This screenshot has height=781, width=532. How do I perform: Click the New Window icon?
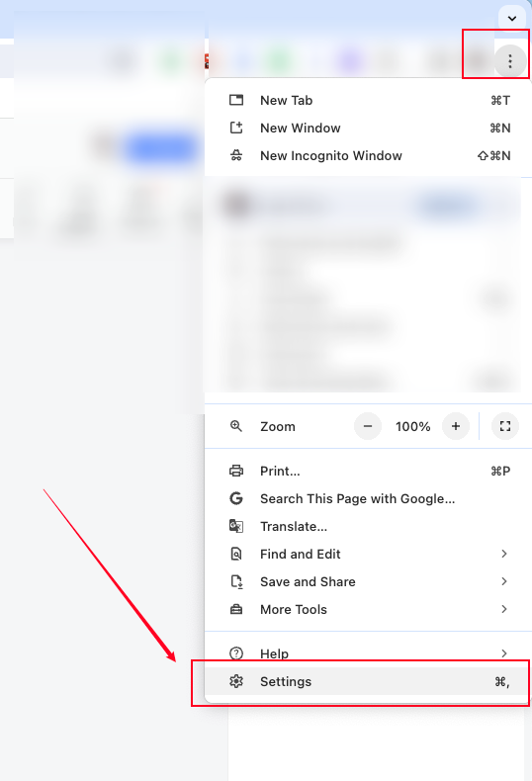tap(236, 128)
